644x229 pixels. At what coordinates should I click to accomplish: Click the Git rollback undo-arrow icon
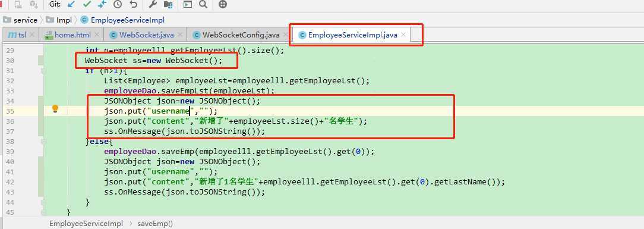[x=133, y=4]
